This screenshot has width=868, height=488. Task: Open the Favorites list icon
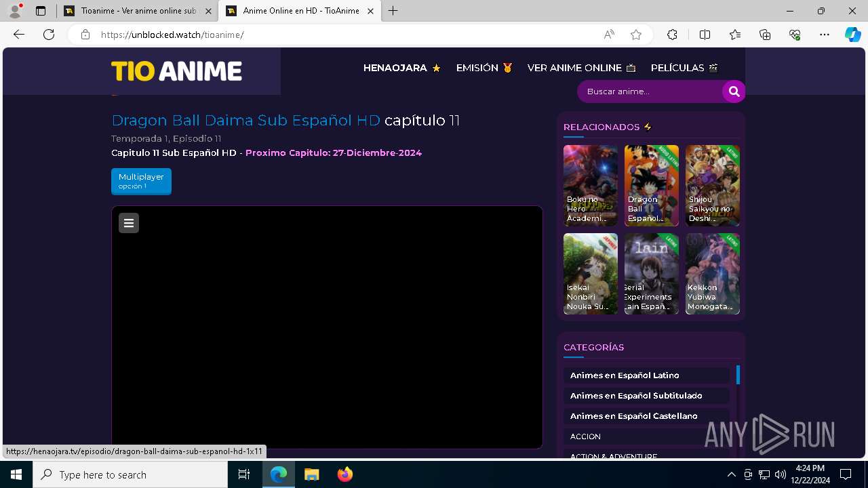point(735,35)
